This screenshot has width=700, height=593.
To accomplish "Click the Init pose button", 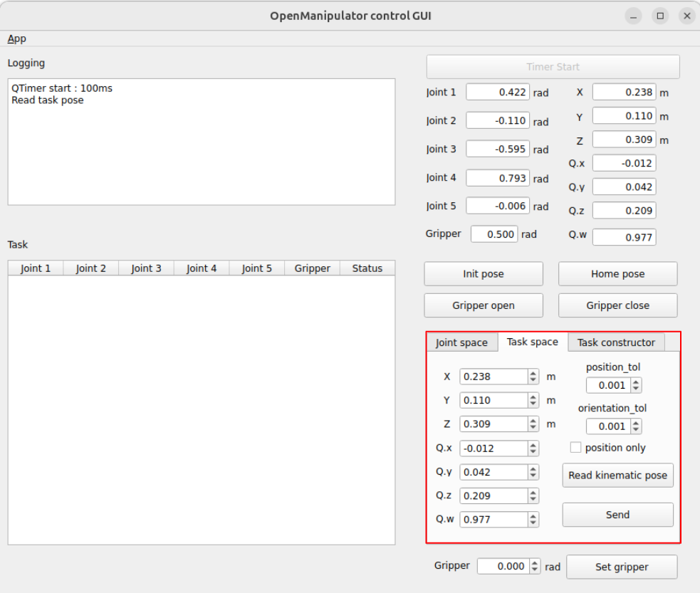I will coord(483,274).
